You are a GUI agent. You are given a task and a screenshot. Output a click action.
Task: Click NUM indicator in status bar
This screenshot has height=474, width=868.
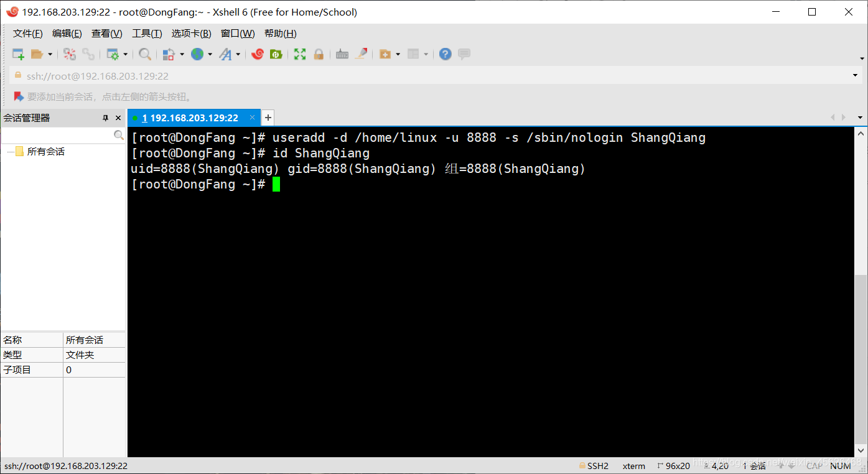[840, 466]
